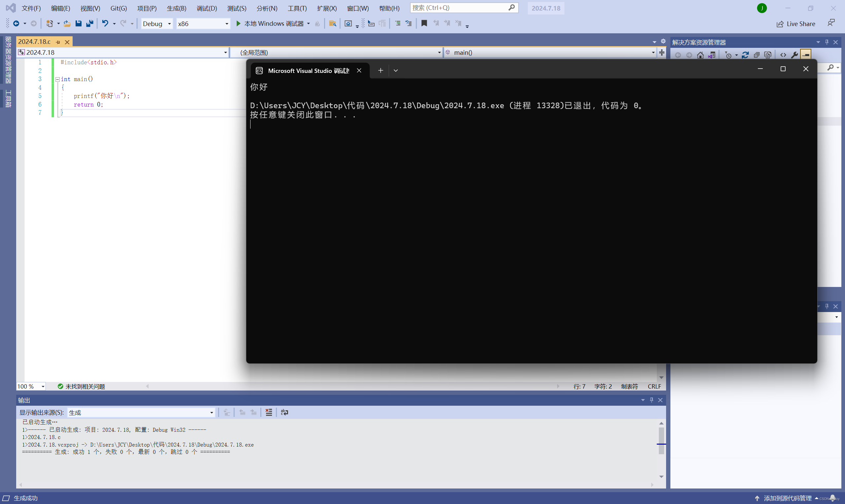Image resolution: width=845 pixels, height=504 pixels.
Task: Open properties wrench icon in Solution Explorer
Action: point(794,55)
